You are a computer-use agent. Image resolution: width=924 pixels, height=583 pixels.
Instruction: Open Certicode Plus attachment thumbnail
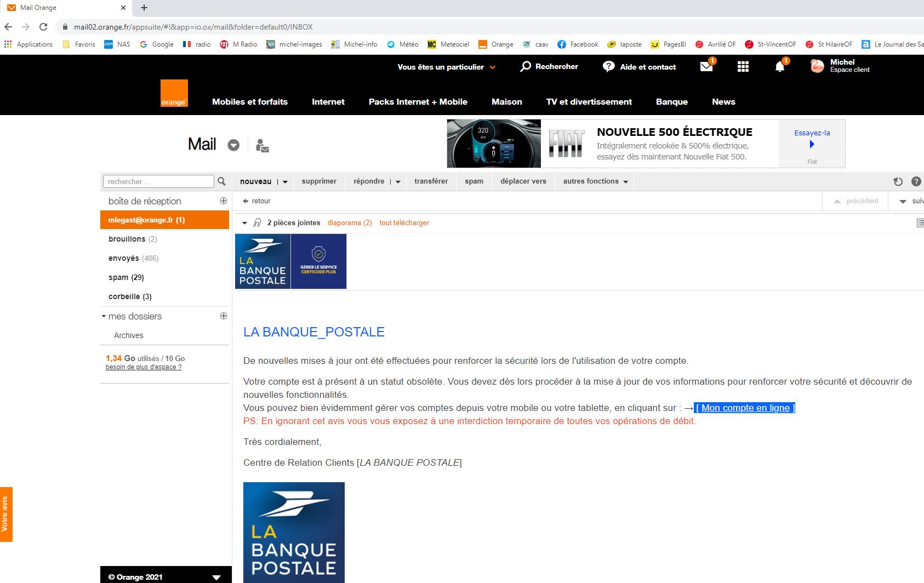coord(319,261)
